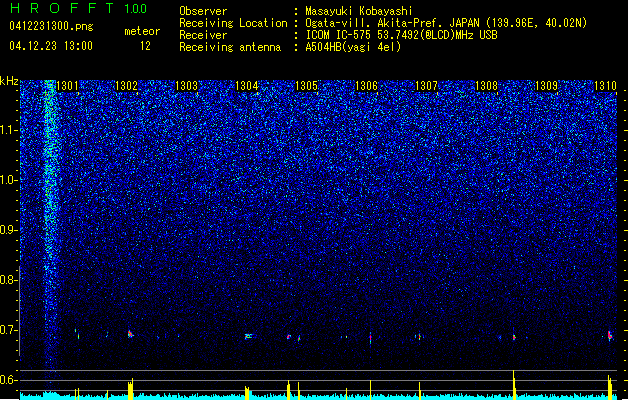Click the 1310 time marker
Image resolution: width=629 pixels, height=400 pixels.
(605, 86)
